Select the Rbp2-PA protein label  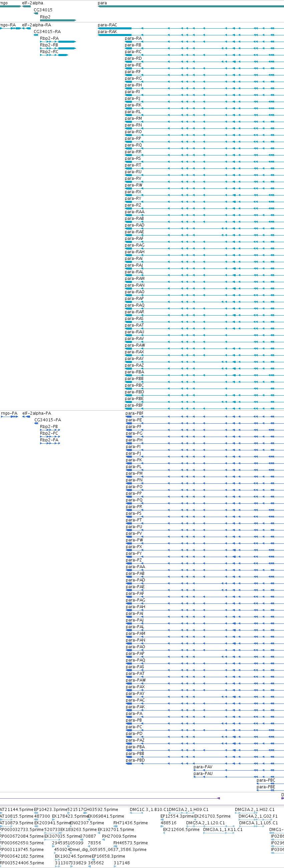[49, 440]
